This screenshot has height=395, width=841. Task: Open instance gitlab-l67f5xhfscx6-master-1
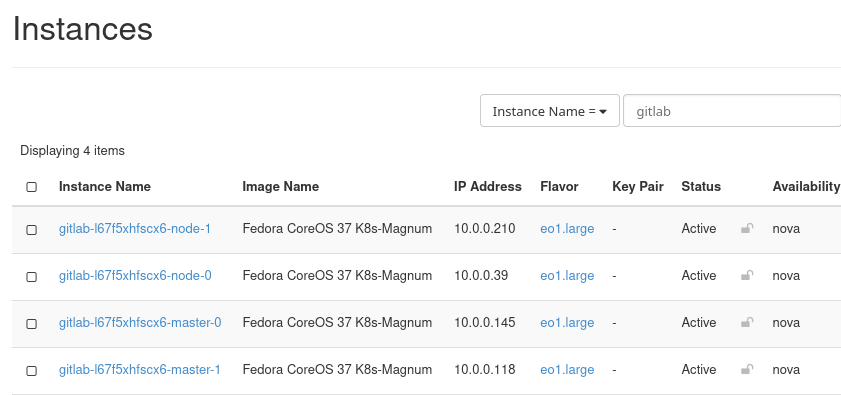(x=139, y=370)
